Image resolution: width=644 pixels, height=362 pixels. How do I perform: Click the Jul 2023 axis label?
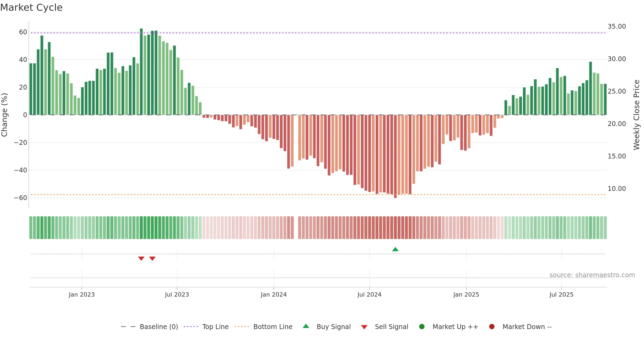pos(177,295)
